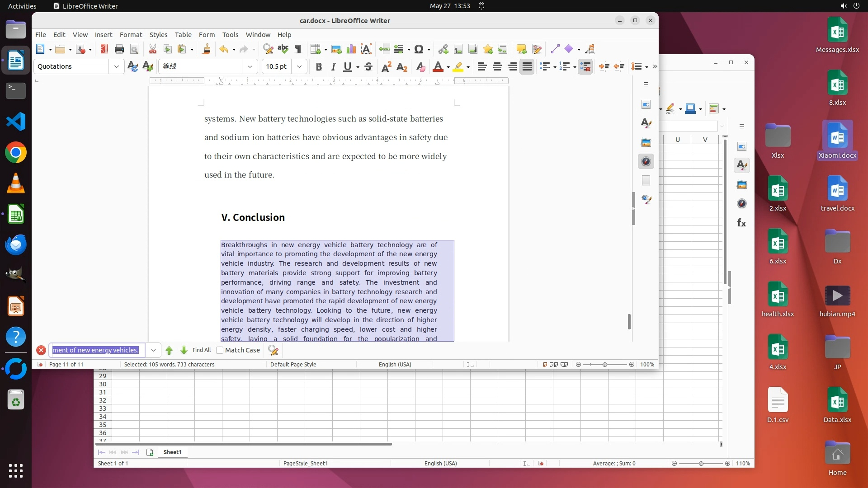Open the Tools menu

(x=230, y=35)
